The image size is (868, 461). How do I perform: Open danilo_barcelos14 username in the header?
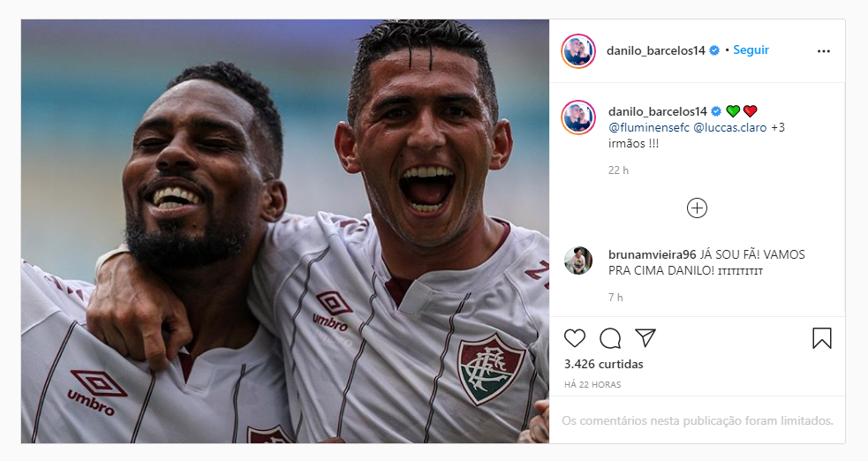click(x=656, y=50)
